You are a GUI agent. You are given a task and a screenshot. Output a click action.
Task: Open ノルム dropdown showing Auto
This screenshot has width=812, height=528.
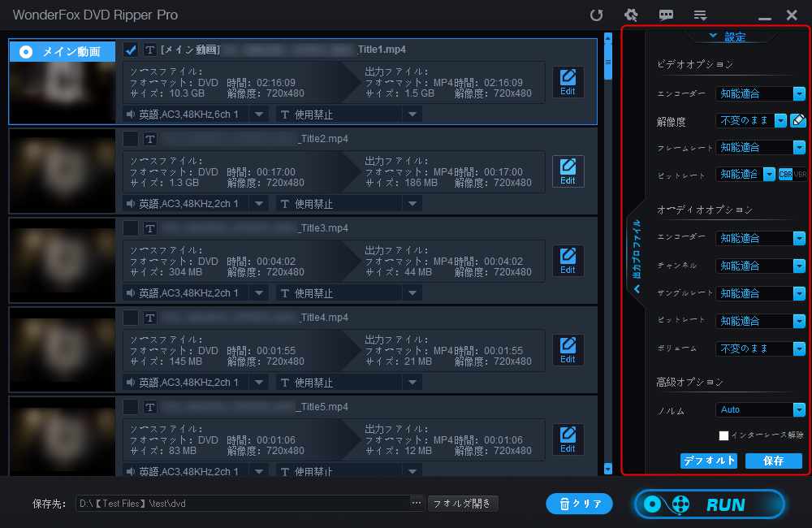[761, 410]
